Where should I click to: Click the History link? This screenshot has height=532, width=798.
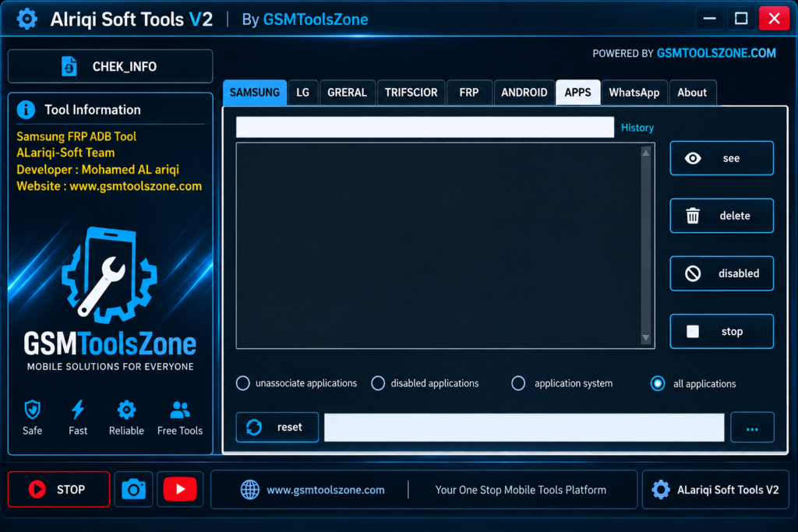pyautogui.click(x=637, y=128)
